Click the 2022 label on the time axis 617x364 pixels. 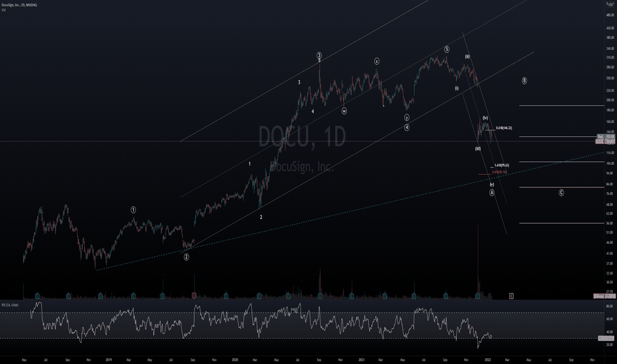487,359
